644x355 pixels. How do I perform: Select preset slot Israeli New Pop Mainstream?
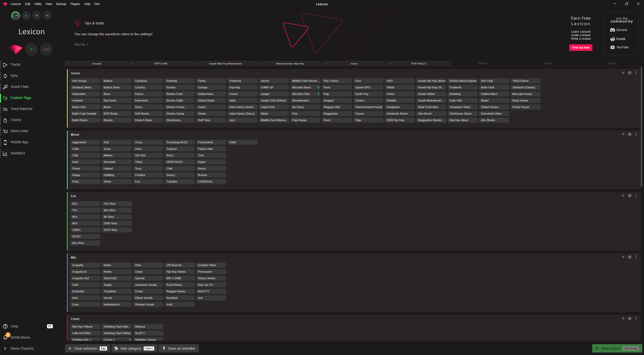[x=225, y=64]
